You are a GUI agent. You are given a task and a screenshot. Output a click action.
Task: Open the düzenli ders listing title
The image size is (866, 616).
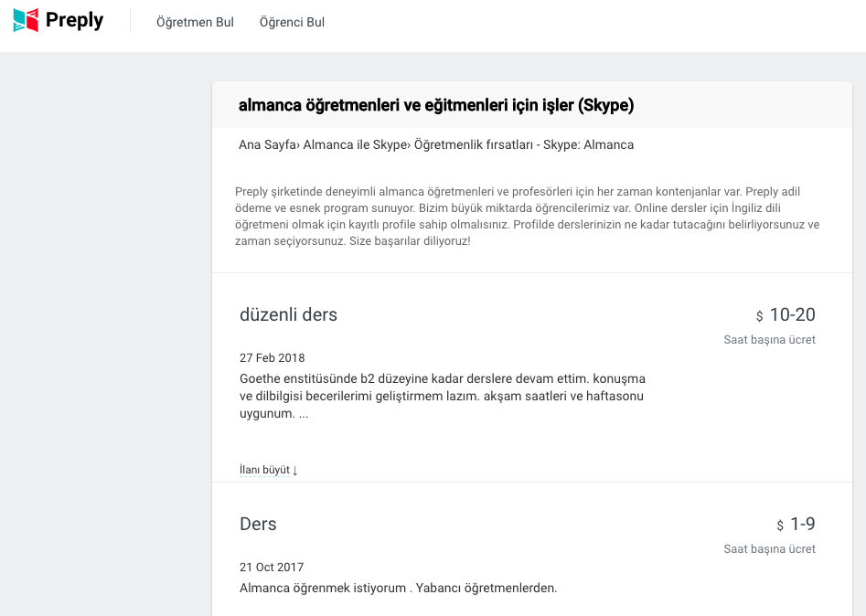tap(288, 315)
